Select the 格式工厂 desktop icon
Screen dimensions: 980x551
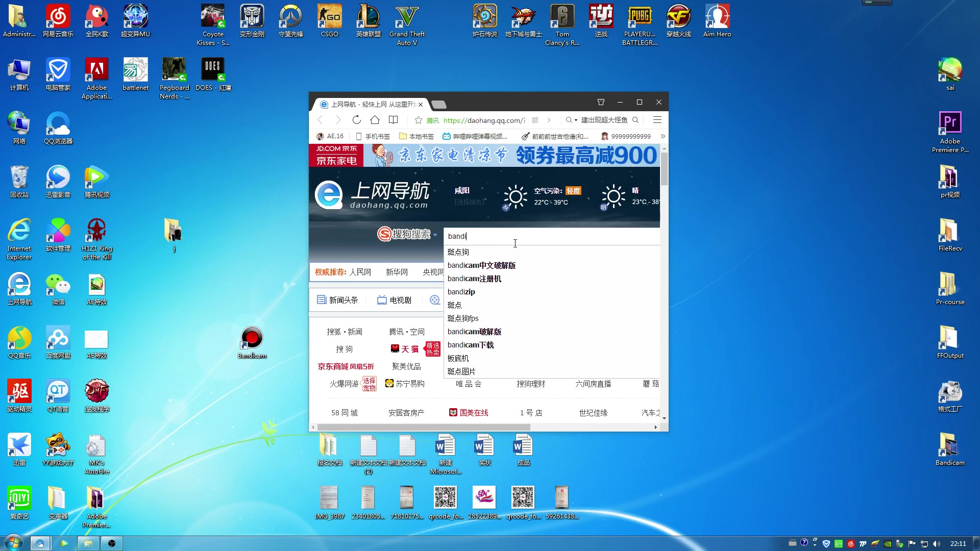point(950,396)
